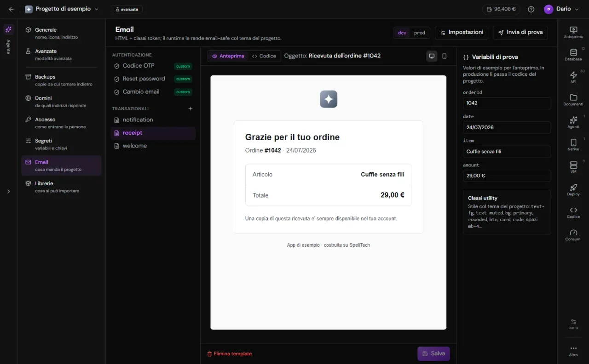Switch environment to dev
Viewport: 589px width, 364px height.
pyautogui.click(x=402, y=33)
